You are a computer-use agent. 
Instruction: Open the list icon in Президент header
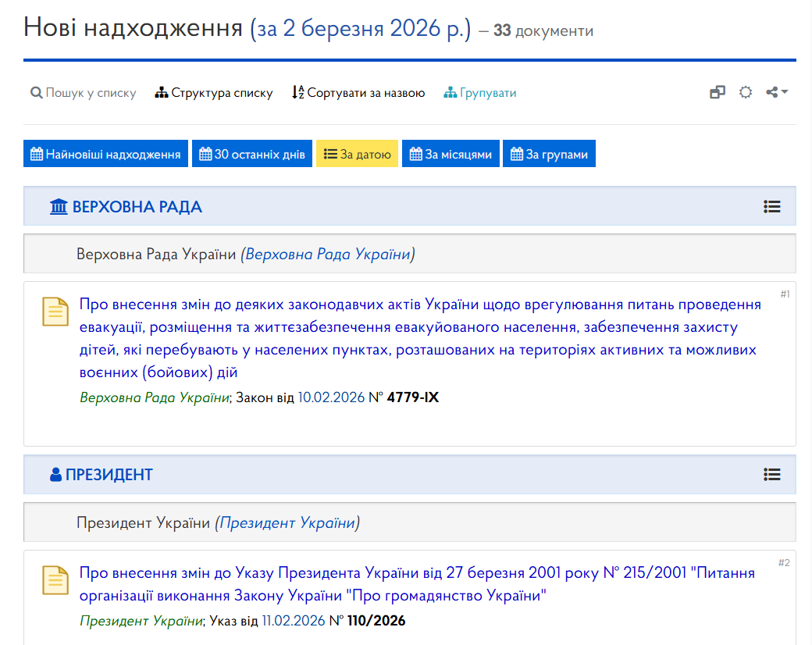(x=772, y=474)
